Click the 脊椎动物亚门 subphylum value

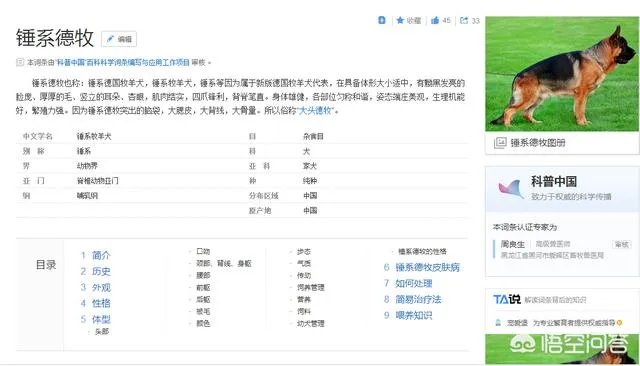[x=98, y=181]
